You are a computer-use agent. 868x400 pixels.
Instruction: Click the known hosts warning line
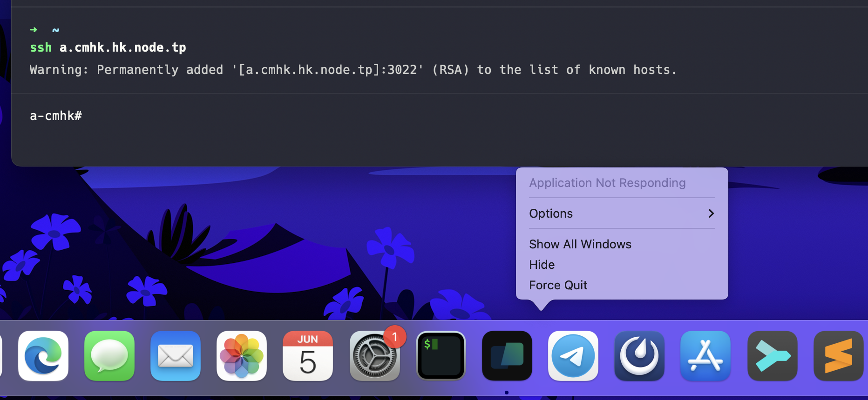353,70
